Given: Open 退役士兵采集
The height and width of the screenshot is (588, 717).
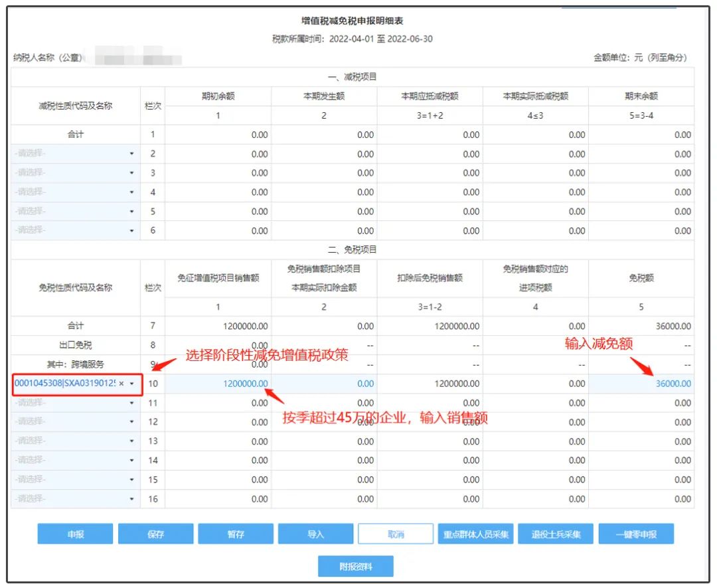Looking at the screenshot, I should 556,534.
